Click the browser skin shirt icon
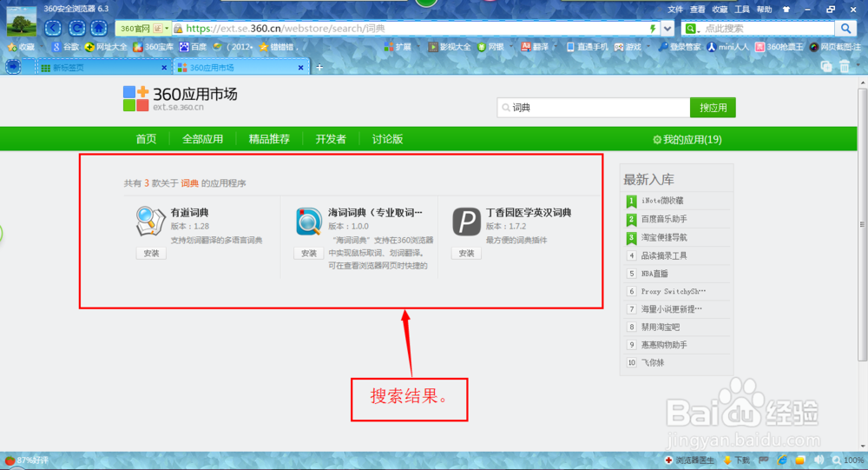This screenshot has height=470, width=868. pyautogui.click(x=786, y=10)
